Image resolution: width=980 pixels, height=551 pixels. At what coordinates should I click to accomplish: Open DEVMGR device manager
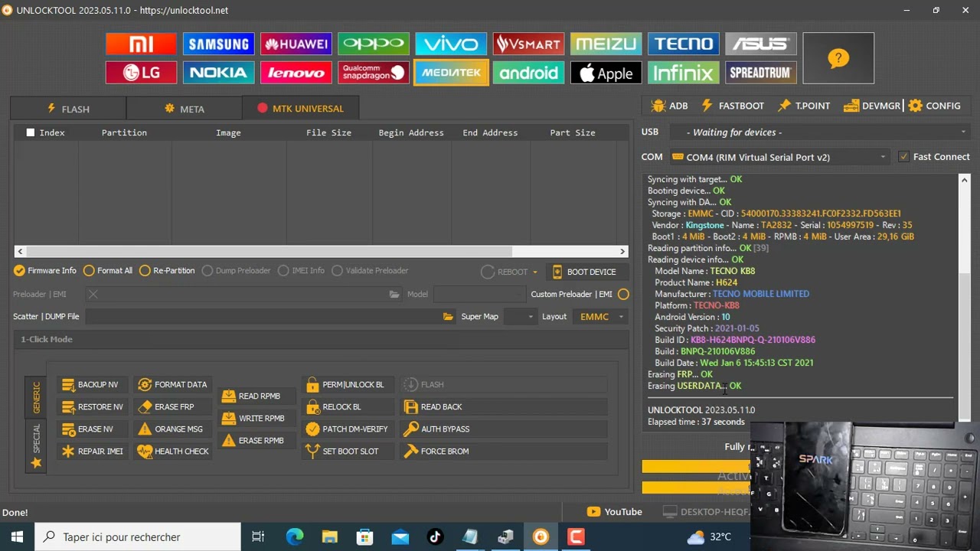pyautogui.click(x=872, y=106)
